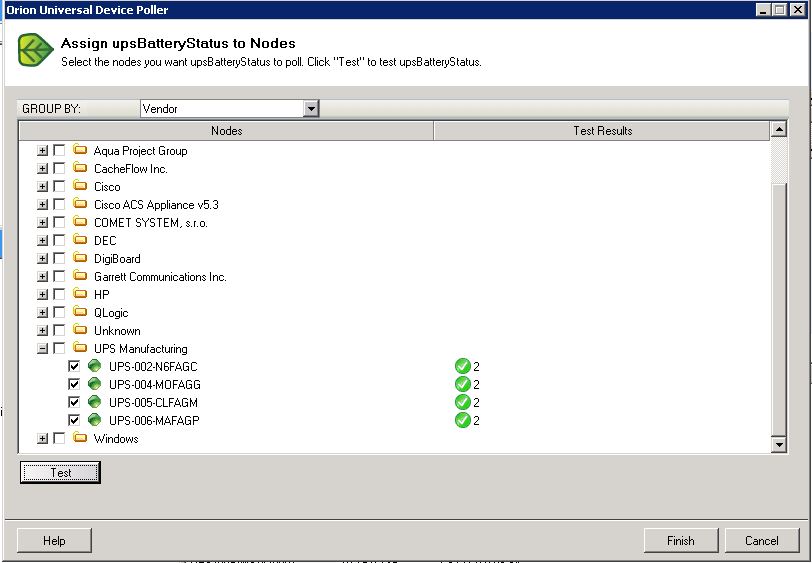
Task: Uncheck the UPS-004-MOFAGG node checkbox
Action: click(x=74, y=384)
